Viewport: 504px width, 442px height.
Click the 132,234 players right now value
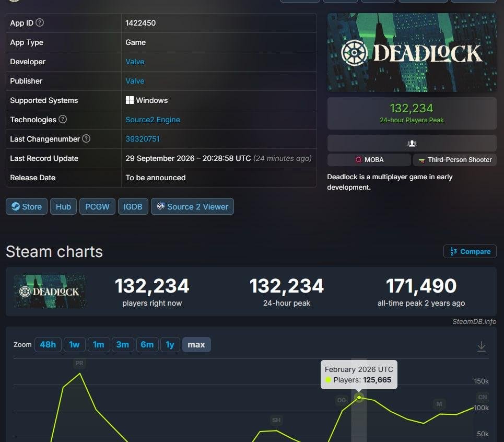(152, 286)
